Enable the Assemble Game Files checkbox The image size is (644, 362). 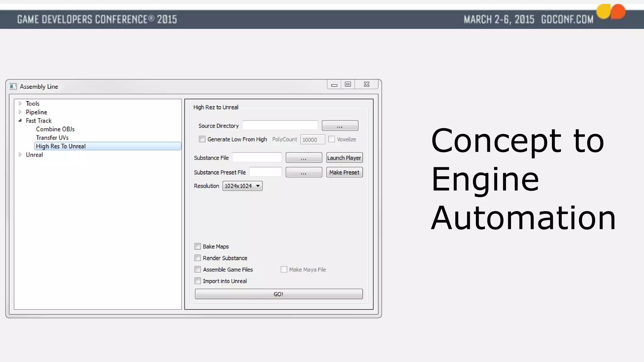198,269
